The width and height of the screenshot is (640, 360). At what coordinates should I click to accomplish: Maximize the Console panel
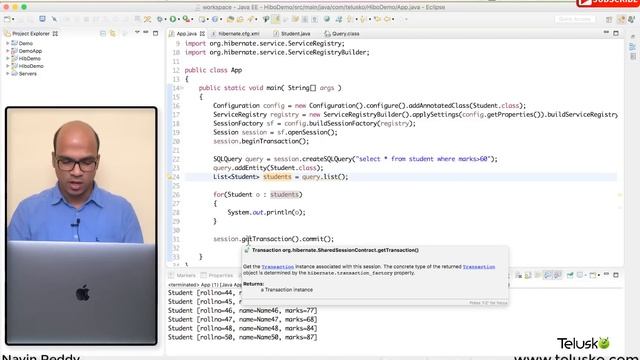616,275
